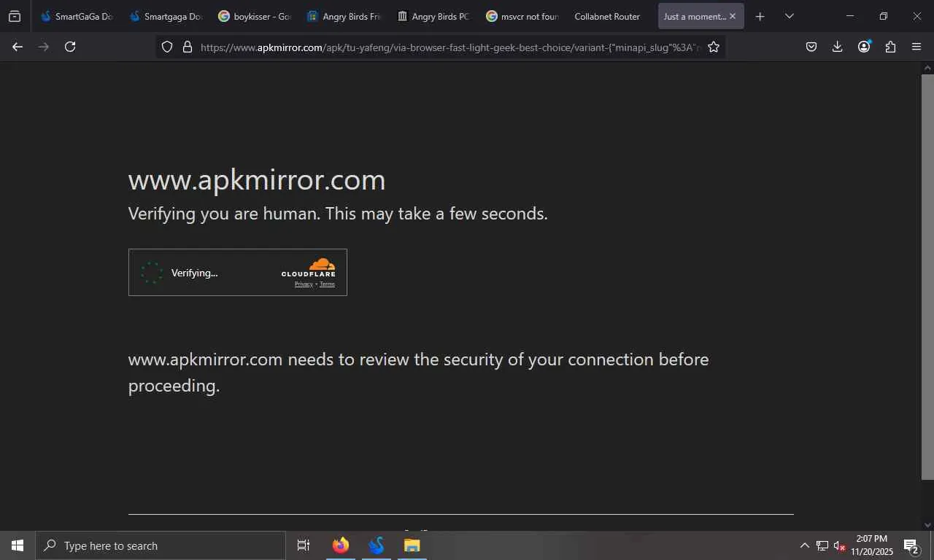Open the Extensions puzzle icon
Screen dimensions: 934x560
click(x=890, y=47)
